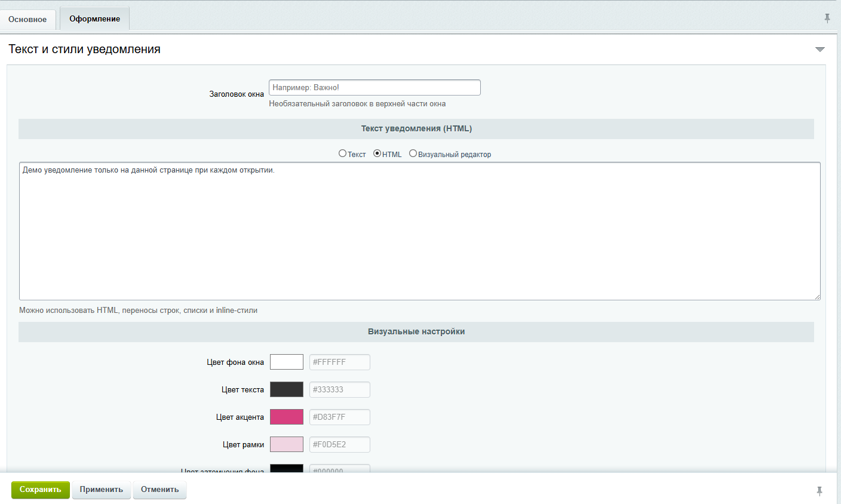The image size is (841, 504).
Task: Choose the "Визуальный редактор" radio button
Action: pos(413,153)
